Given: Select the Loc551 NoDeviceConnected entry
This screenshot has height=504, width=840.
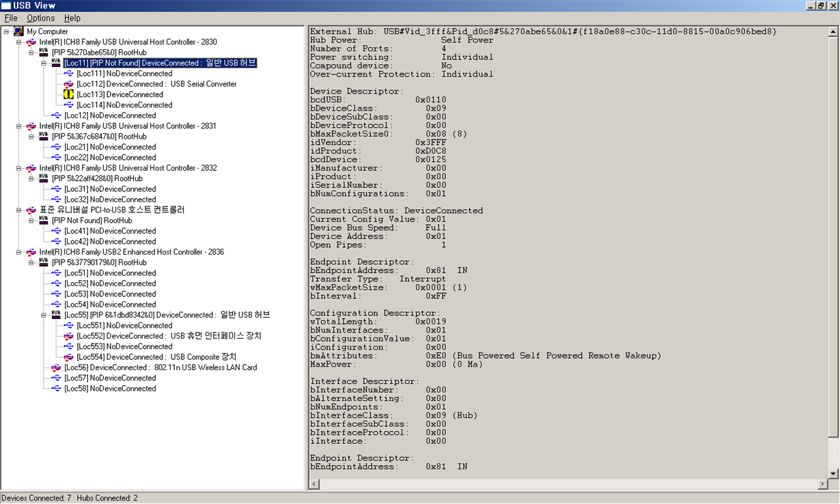Looking at the screenshot, I should 124,326.
